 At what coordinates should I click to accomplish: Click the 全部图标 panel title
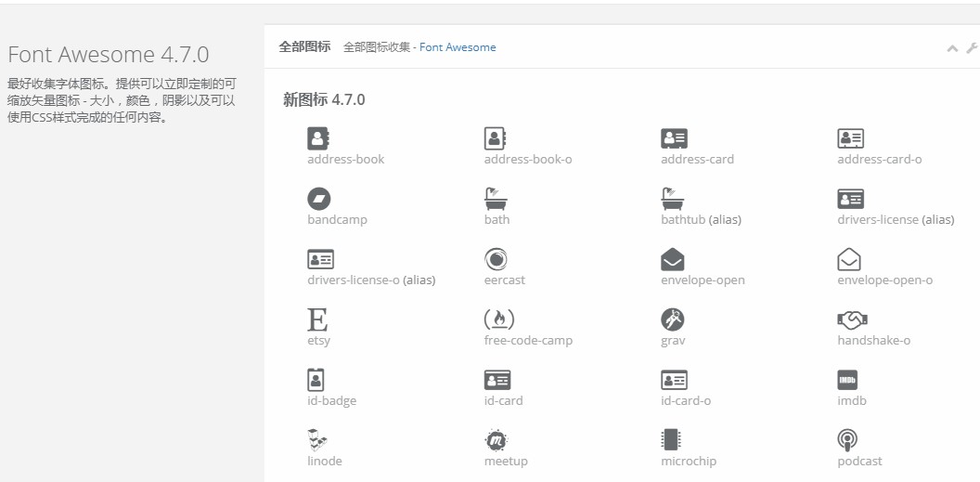pos(304,46)
